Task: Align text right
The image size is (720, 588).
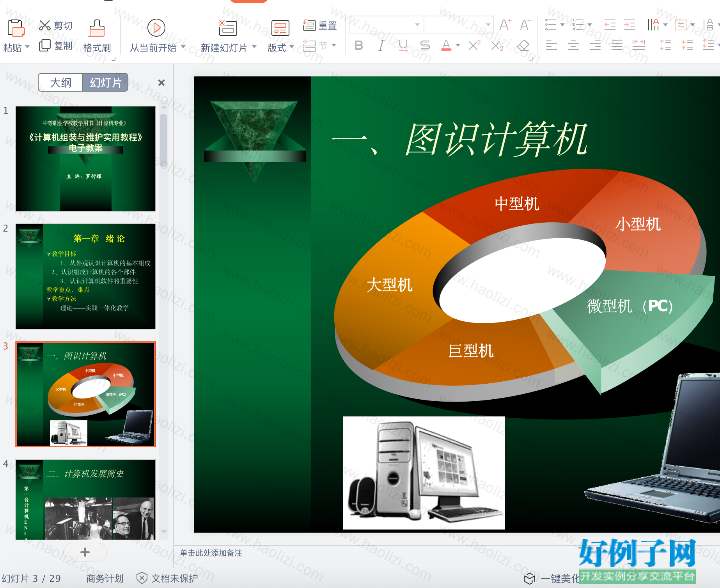Action: point(595,46)
